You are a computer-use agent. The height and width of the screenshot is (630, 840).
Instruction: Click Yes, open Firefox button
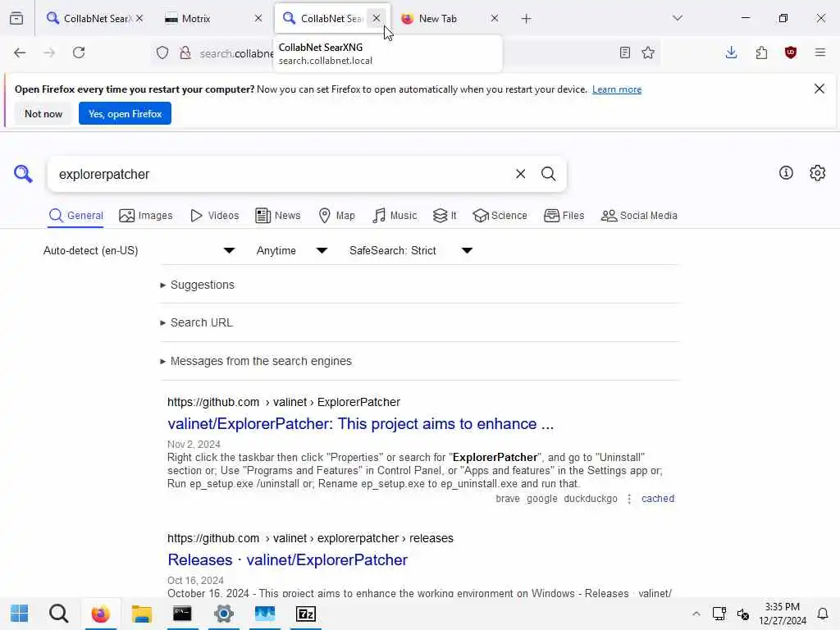(125, 113)
